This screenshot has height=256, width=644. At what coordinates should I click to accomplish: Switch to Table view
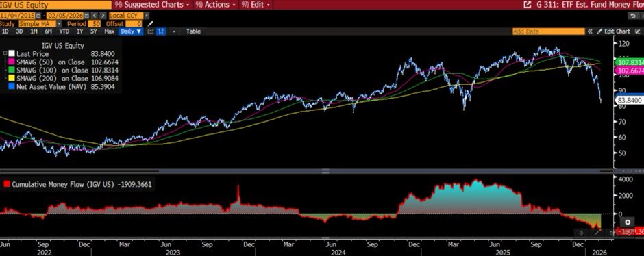tap(193, 31)
